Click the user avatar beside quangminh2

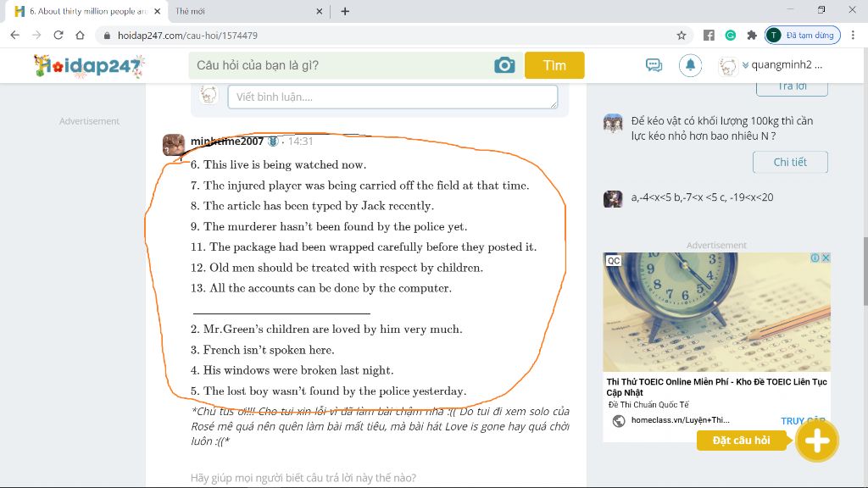point(727,66)
